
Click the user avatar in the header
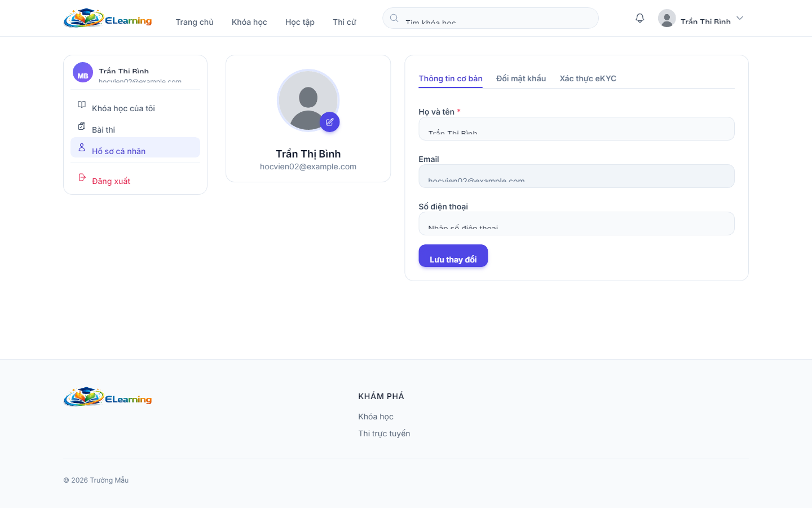pos(667,18)
